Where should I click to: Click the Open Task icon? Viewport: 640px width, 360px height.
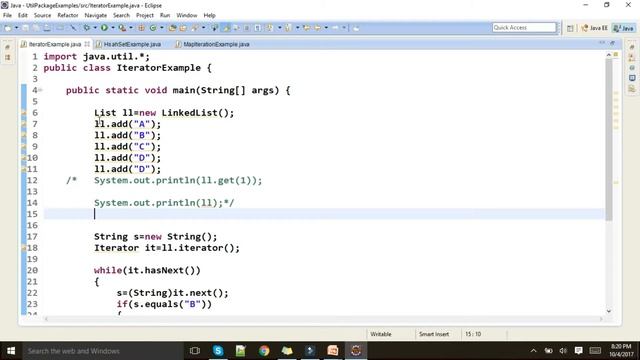[x=183, y=28]
